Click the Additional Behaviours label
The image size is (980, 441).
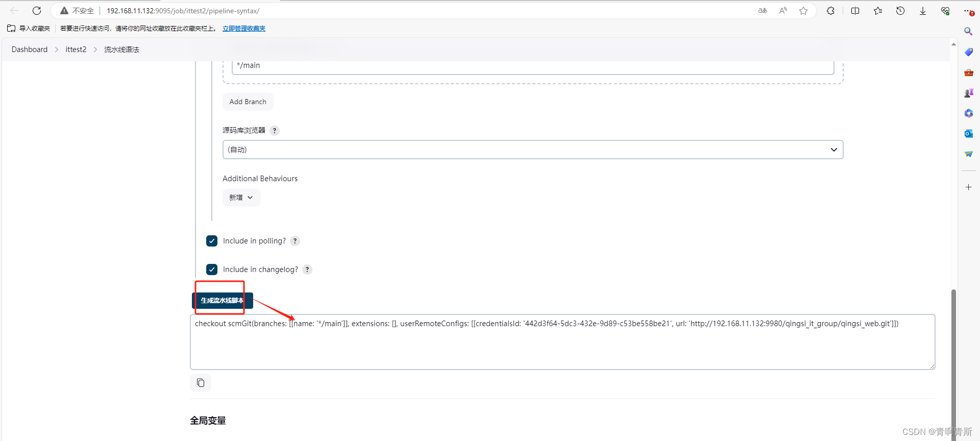pos(260,179)
